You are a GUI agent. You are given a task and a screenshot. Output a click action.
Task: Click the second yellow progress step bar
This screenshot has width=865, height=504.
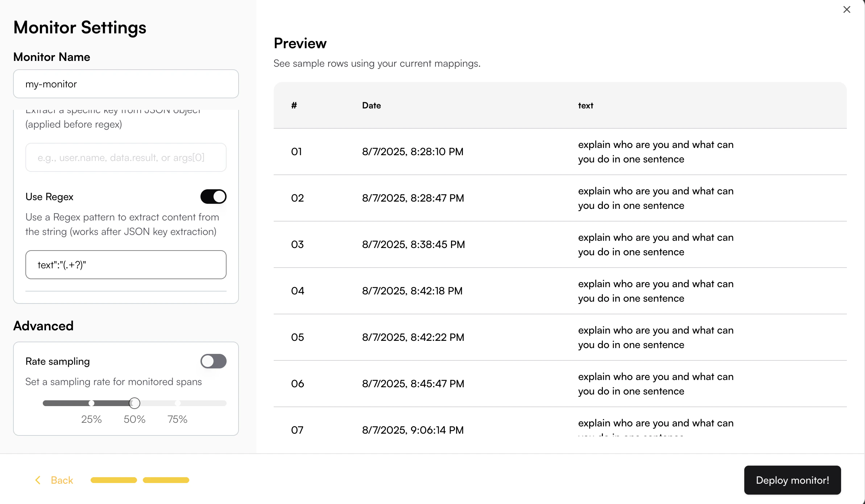pos(166,480)
